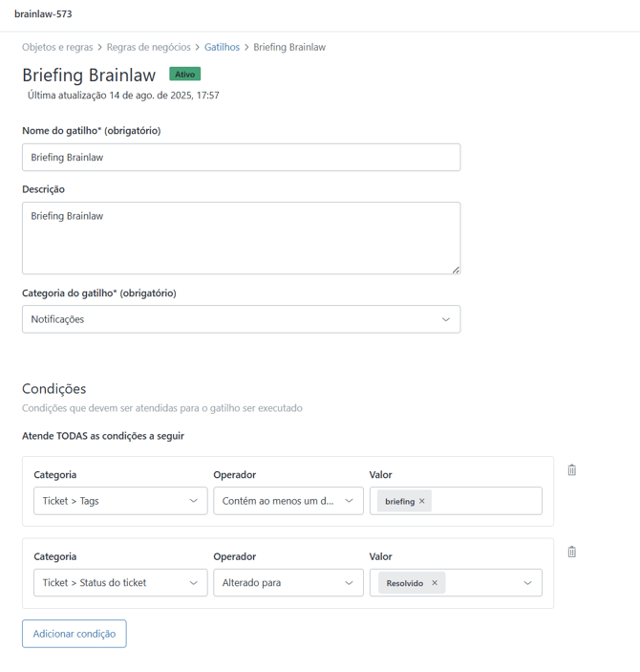The width and height of the screenshot is (640, 672).
Task: Open the Categoria do gatilho dropdown
Action: click(241, 319)
